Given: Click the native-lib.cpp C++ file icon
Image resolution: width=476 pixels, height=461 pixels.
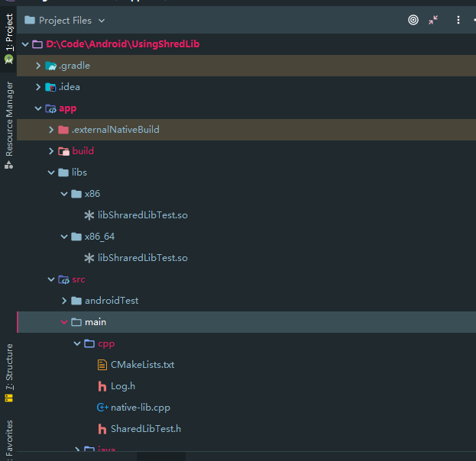Looking at the screenshot, I should click(x=102, y=408).
